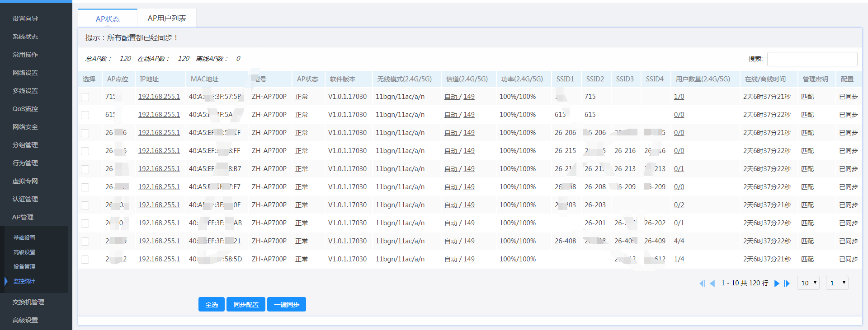Image resolution: width=868 pixels, height=330 pixels.
Task: Open 设备管理 in the AP submenu
Action: click(x=24, y=267)
